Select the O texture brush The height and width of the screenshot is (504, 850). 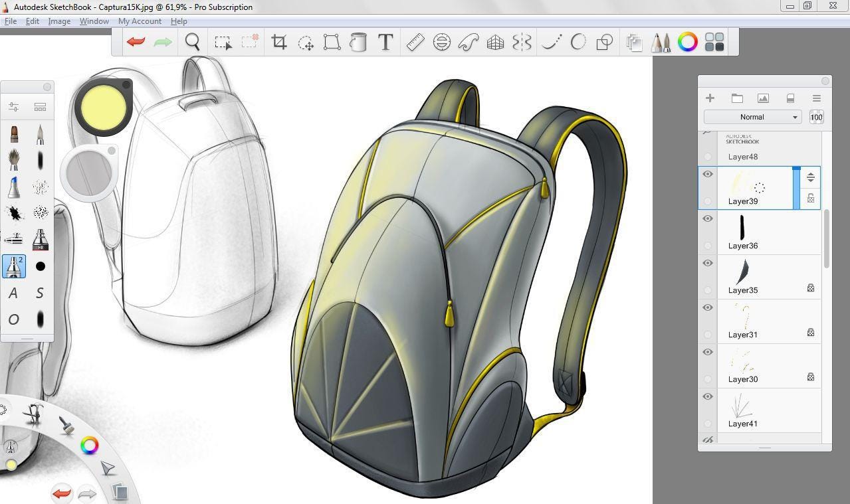(x=13, y=319)
